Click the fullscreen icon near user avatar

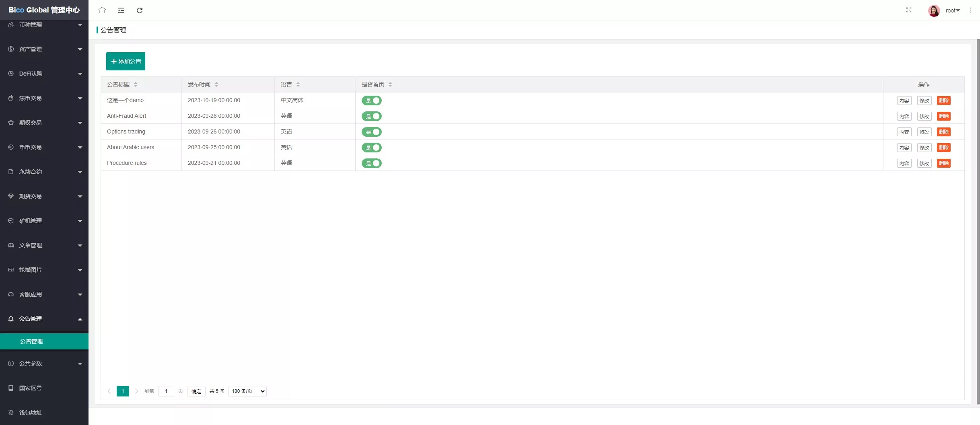point(908,10)
